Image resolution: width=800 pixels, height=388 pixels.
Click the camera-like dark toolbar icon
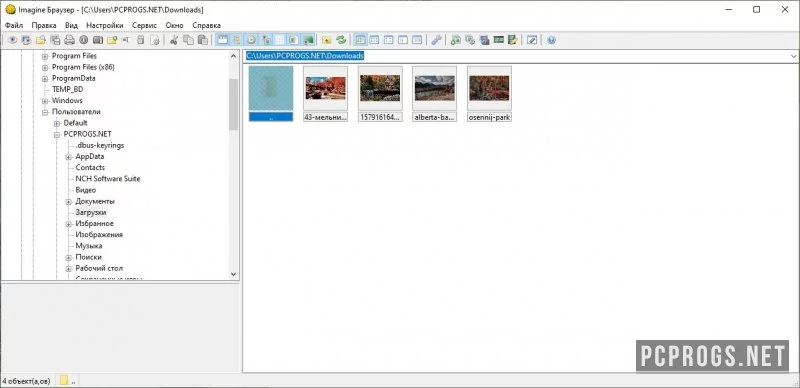click(98, 40)
